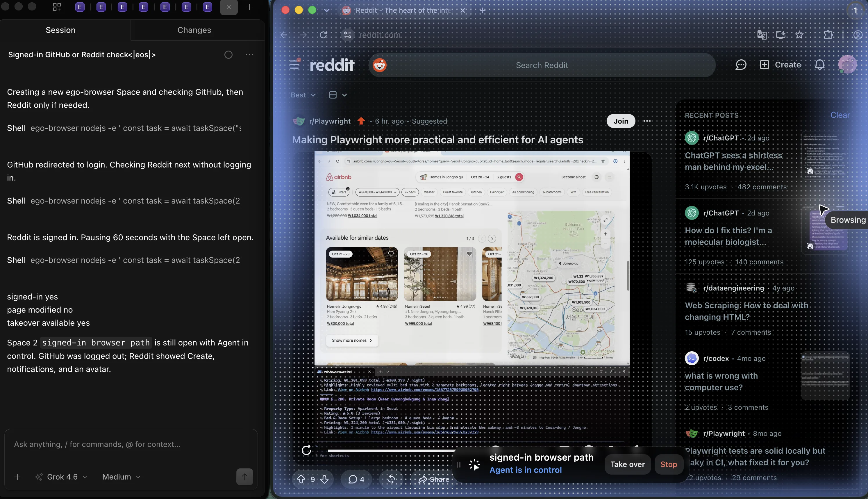Reload the Reddit page
868x499 pixels.
click(x=323, y=35)
